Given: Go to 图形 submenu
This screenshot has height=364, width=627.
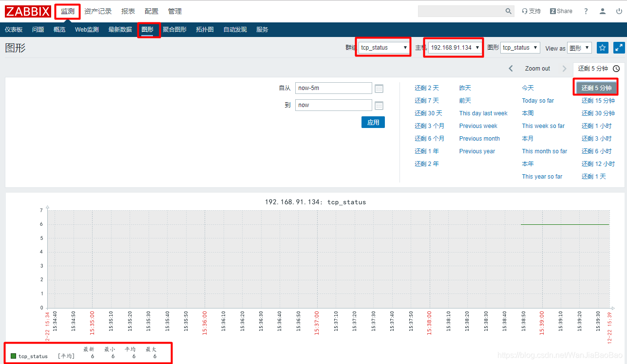Looking at the screenshot, I should (148, 30).
